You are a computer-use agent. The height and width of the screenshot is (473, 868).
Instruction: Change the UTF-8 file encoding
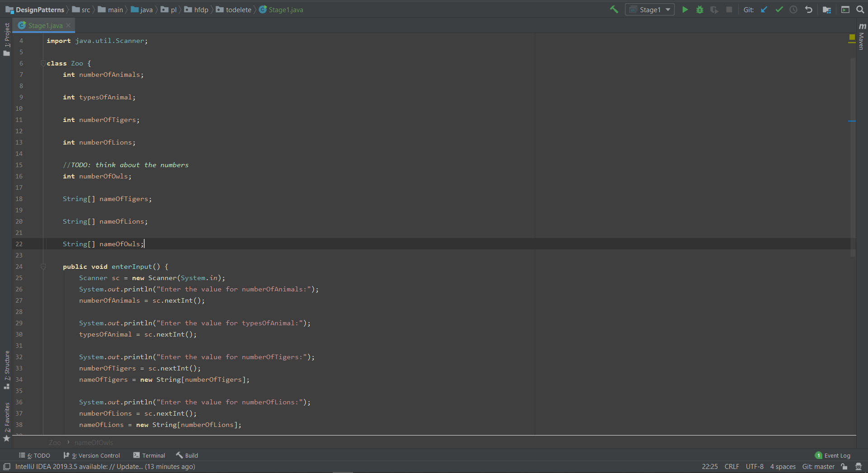click(755, 467)
